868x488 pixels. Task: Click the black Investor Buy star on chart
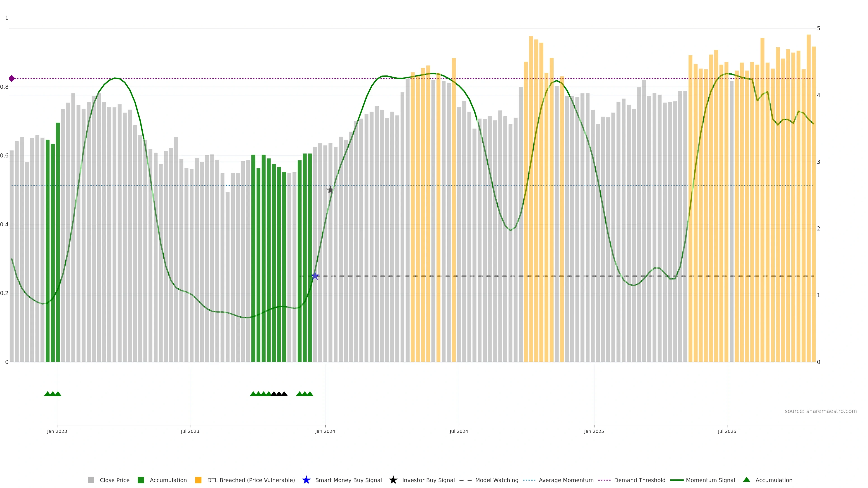coord(330,190)
